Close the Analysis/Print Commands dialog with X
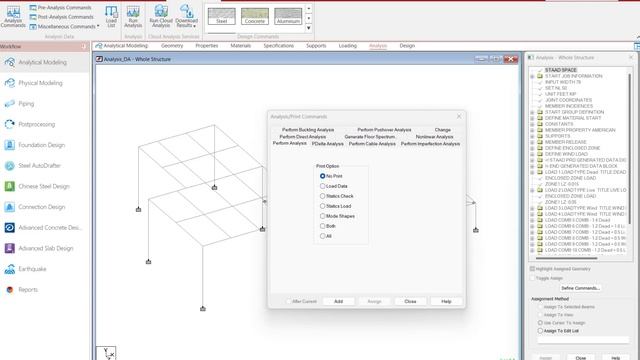Screen dimensions: 640x360 [x=459, y=116]
